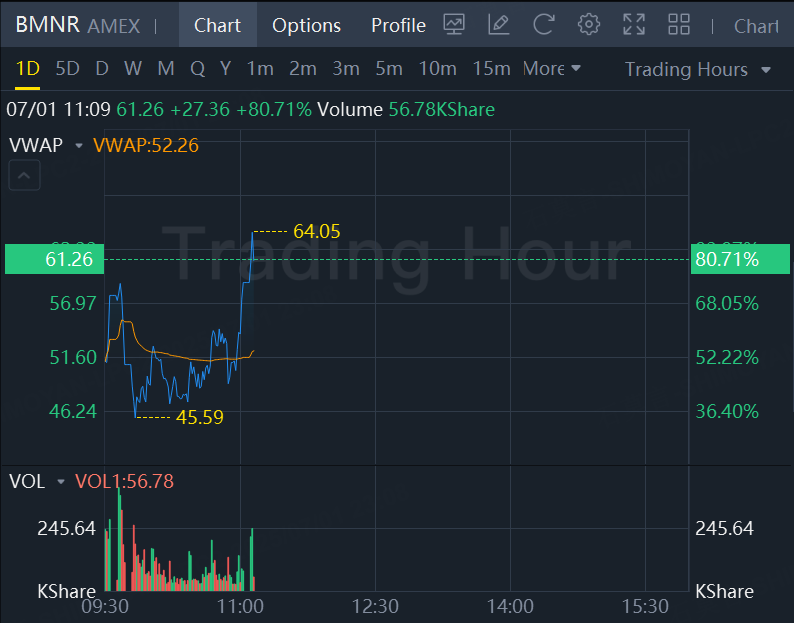This screenshot has height=623, width=794.
Task: Open the Trading Hours dropdown
Action: pyautogui.click(x=697, y=69)
